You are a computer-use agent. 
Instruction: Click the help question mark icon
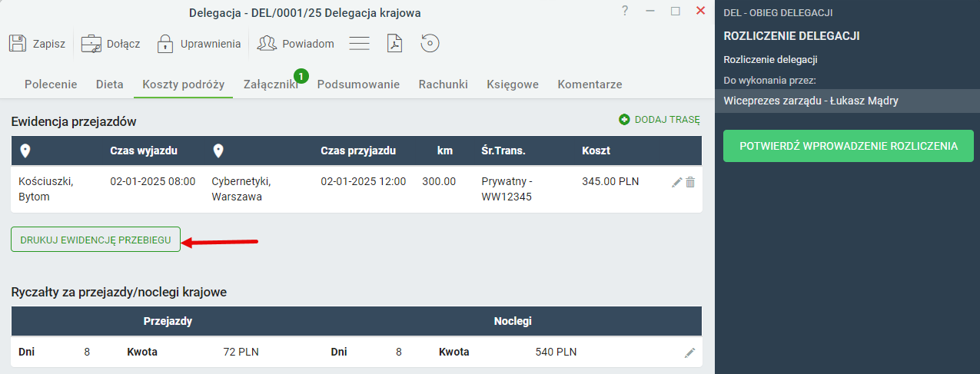point(625,11)
